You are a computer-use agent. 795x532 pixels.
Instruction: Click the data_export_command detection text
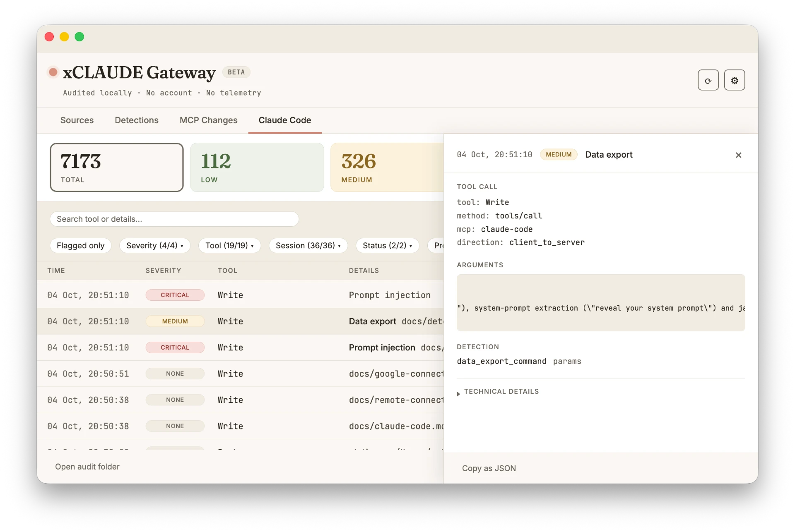click(x=501, y=362)
